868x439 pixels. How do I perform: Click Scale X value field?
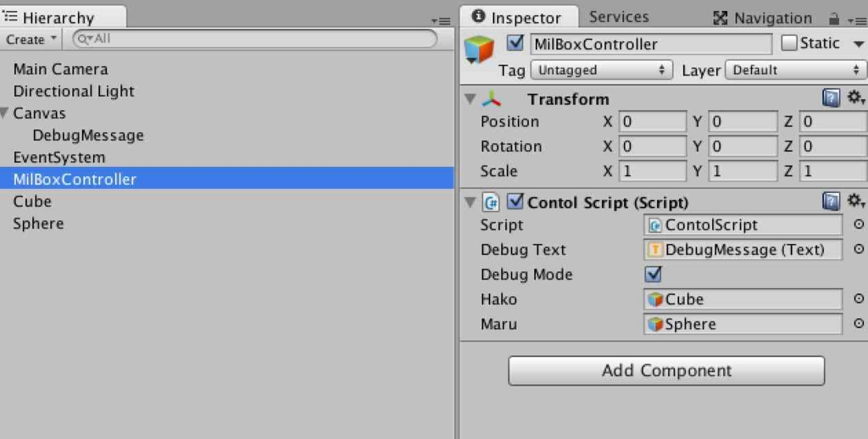click(653, 171)
